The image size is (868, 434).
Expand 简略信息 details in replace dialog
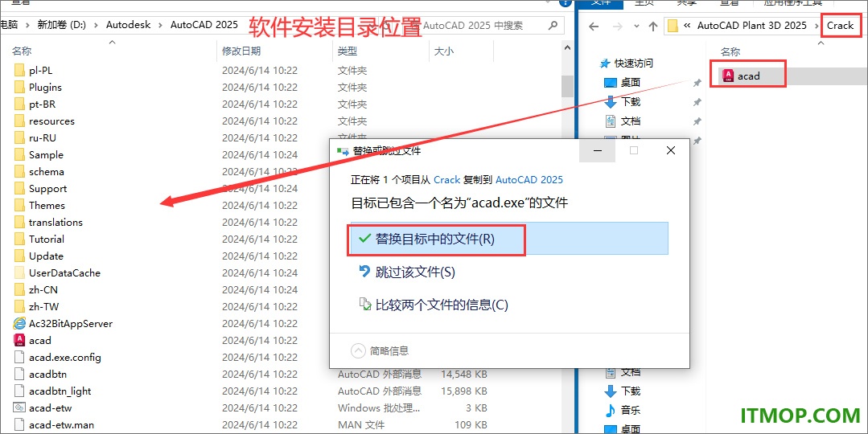coord(381,350)
